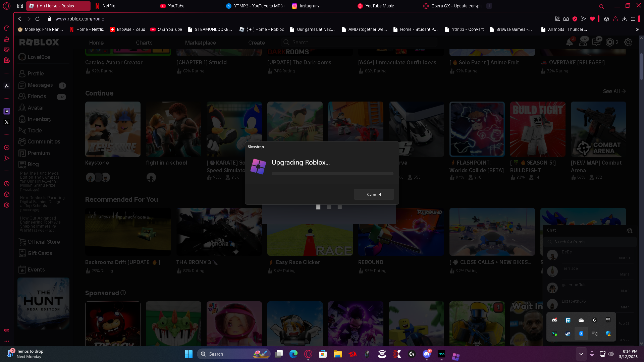Open The Hunt Mega Edition banner
Viewport: 644px width, 362px height.
(44, 304)
